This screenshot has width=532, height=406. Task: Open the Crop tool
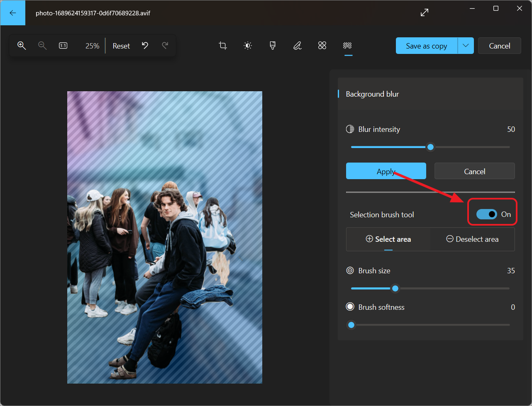(x=223, y=46)
